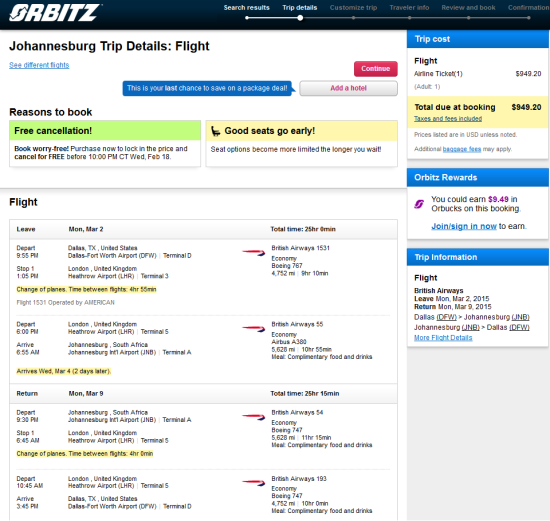Open the Trip details step
The width and height of the screenshot is (550, 521).
click(300, 8)
